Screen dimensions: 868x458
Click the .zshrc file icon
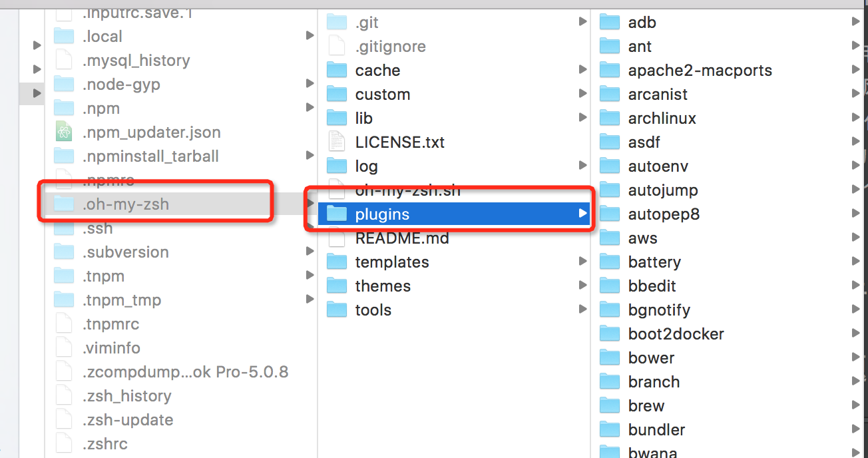coord(64,444)
